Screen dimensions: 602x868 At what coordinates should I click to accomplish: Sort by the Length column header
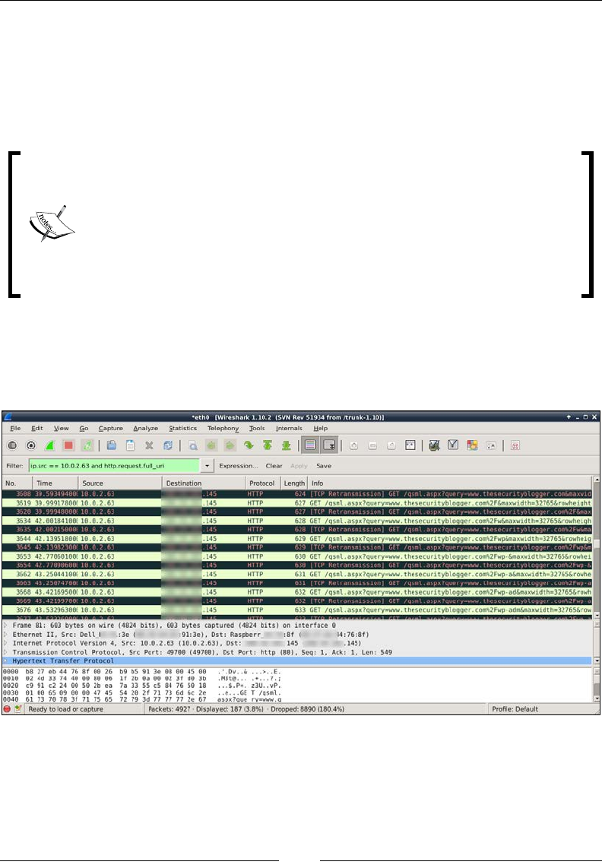(x=294, y=483)
